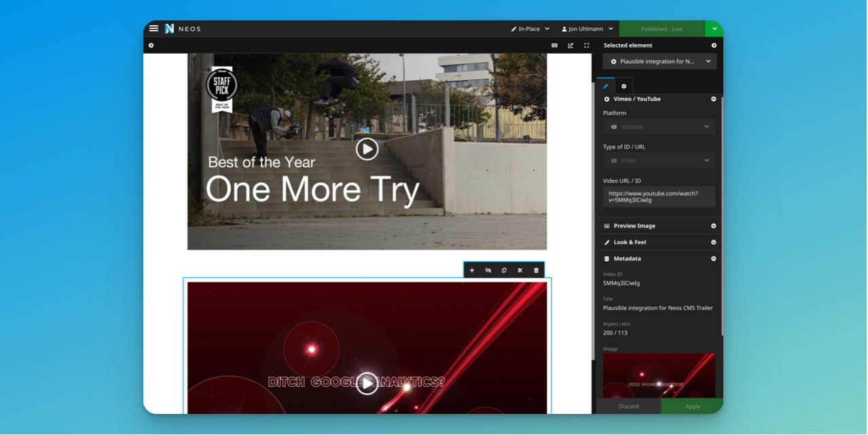This screenshot has width=868, height=435.
Task: Click the Vimeo / YouTube play icon
Action: (x=607, y=99)
